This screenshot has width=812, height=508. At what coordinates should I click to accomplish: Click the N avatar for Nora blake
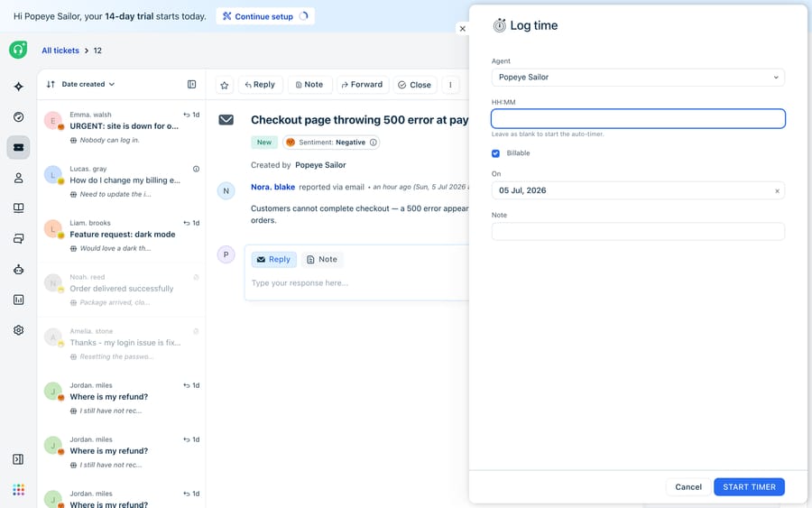226,191
